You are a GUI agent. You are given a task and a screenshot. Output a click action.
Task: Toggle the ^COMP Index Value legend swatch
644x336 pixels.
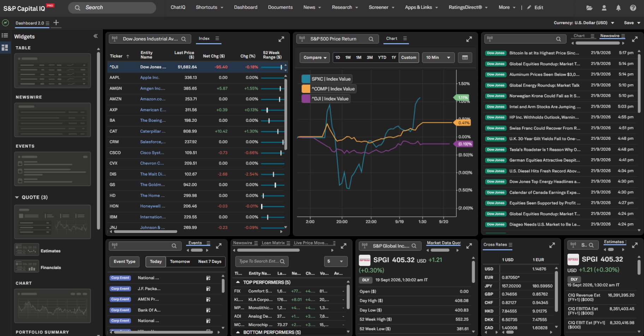306,89
